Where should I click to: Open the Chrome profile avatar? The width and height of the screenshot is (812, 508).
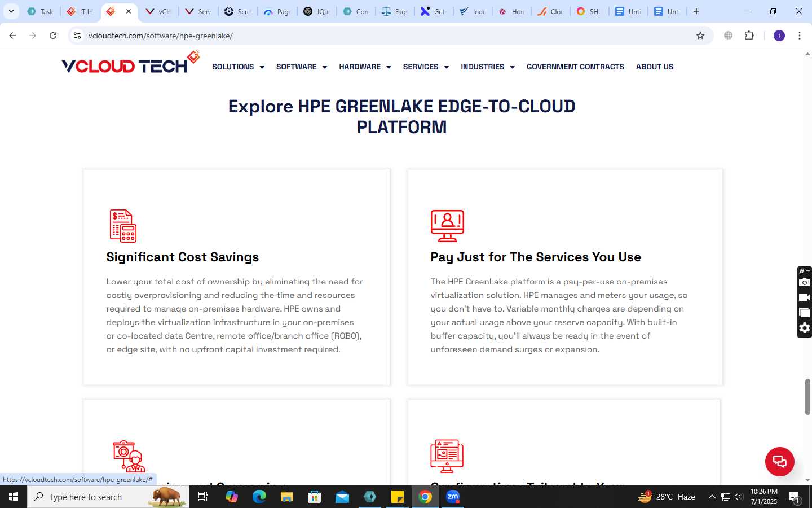point(779,36)
